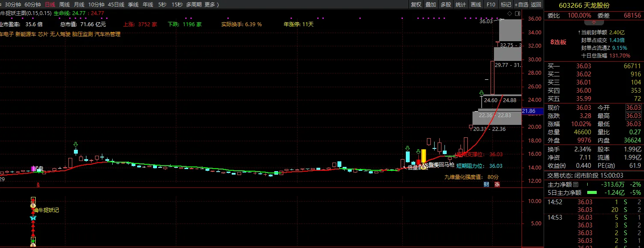
Task: Expand the 更多 periods list
Action: tap(212, 4)
